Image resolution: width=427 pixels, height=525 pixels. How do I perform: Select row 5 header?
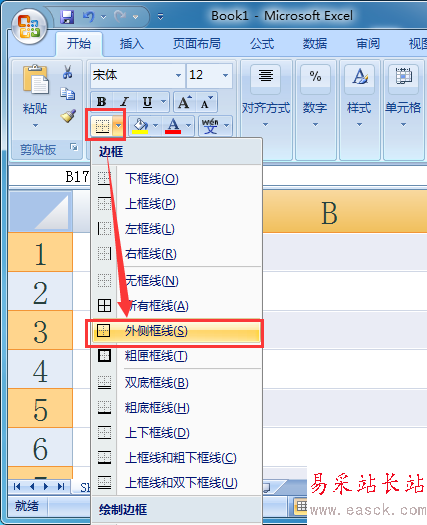[x=41, y=408]
